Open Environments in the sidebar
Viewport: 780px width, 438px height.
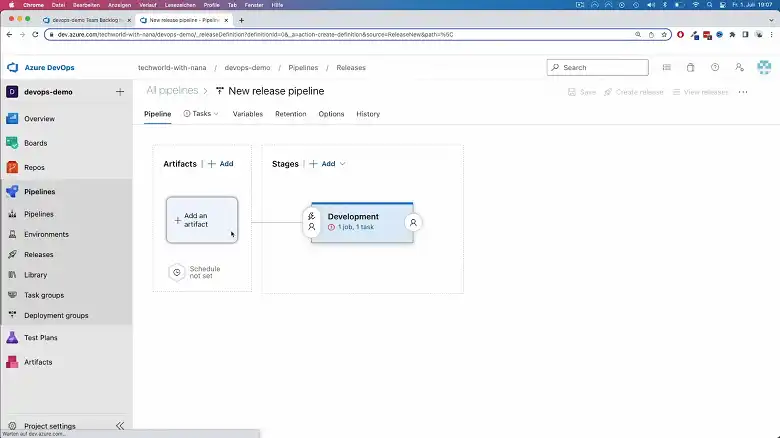pyautogui.click(x=46, y=234)
